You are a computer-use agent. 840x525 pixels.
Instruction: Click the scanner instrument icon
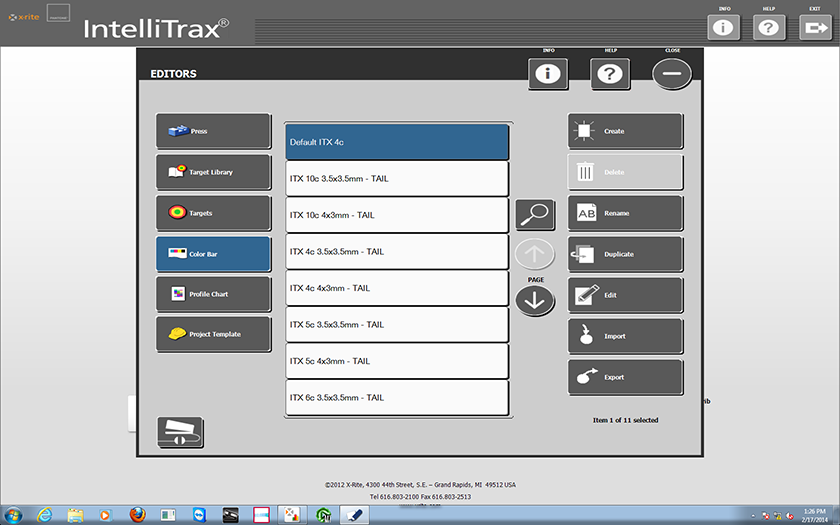pos(180,432)
